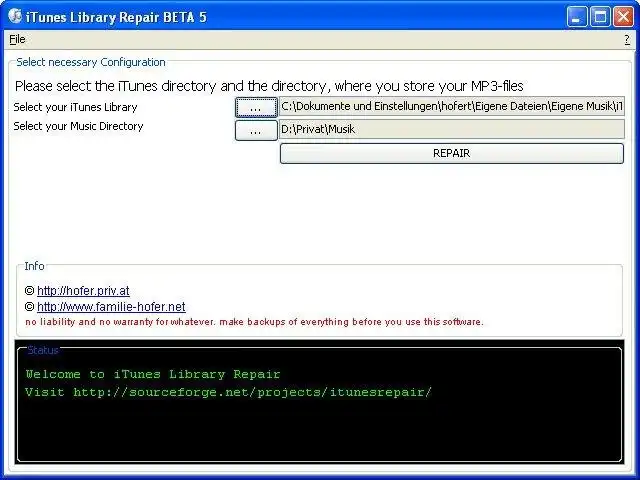Minimize the iTunes Library Repair window

[577, 17]
